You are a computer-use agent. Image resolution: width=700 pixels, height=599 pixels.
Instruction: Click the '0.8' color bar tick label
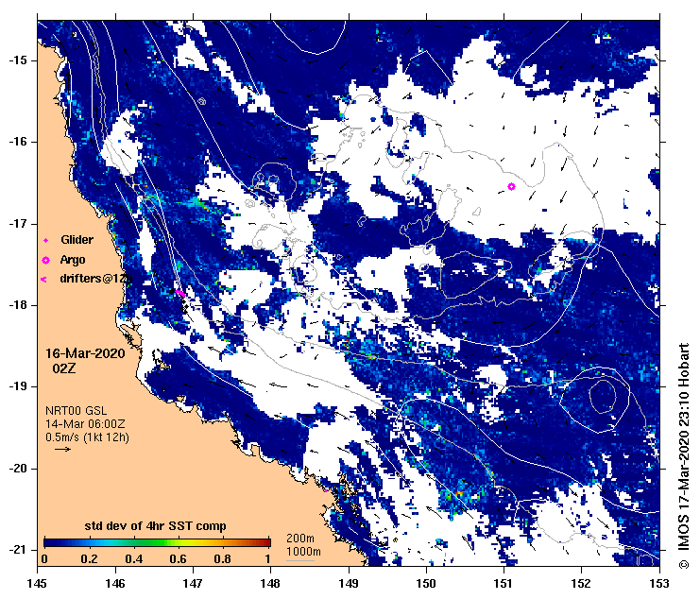point(222,558)
